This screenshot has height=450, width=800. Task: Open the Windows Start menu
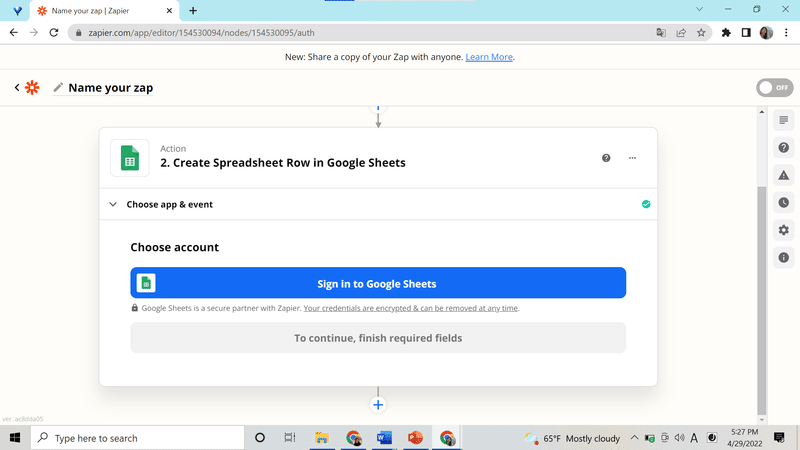[x=15, y=438]
